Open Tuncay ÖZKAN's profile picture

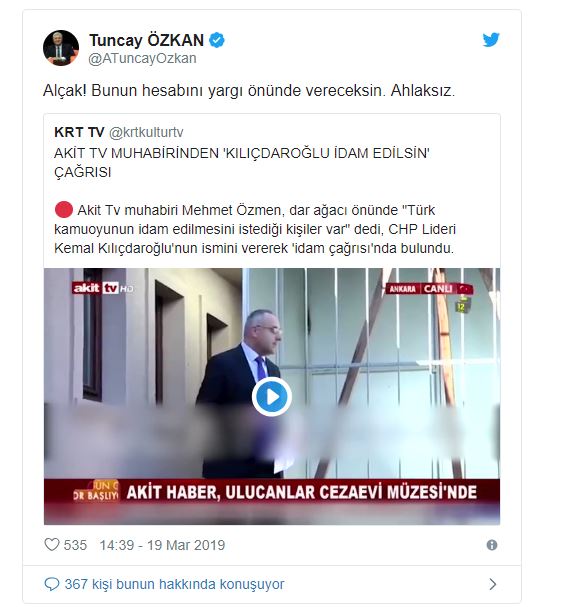click(x=61, y=48)
